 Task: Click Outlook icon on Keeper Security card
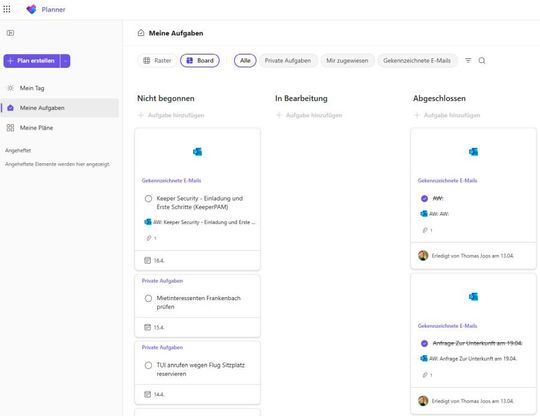[x=197, y=152]
